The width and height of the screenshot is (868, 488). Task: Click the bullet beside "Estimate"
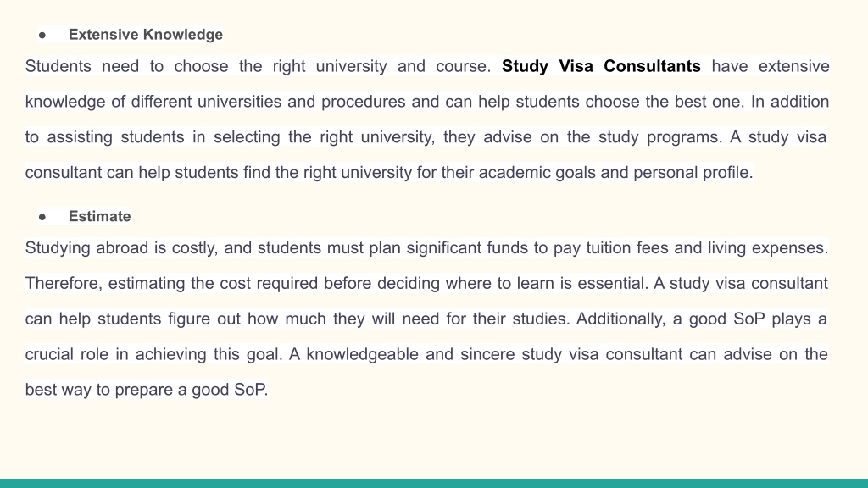(x=42, y=217)
